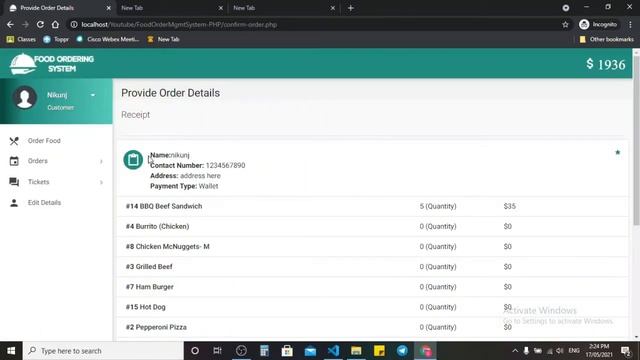Click the green clipboard receipt icon
Image resolution: width=640 pixels, height=360 pixels.
click(x=133, y=160)
